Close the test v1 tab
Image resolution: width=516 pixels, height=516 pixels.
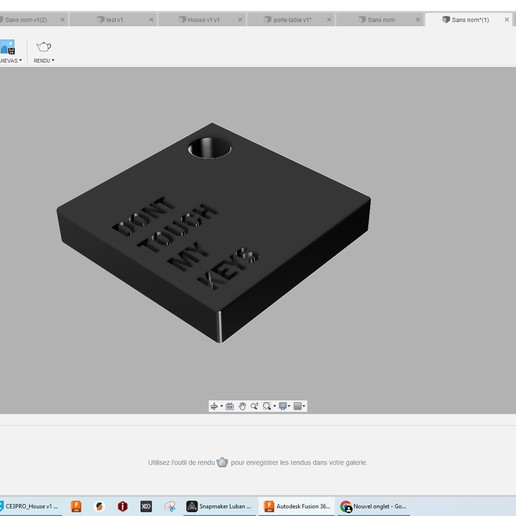click(x=151, y=20)
